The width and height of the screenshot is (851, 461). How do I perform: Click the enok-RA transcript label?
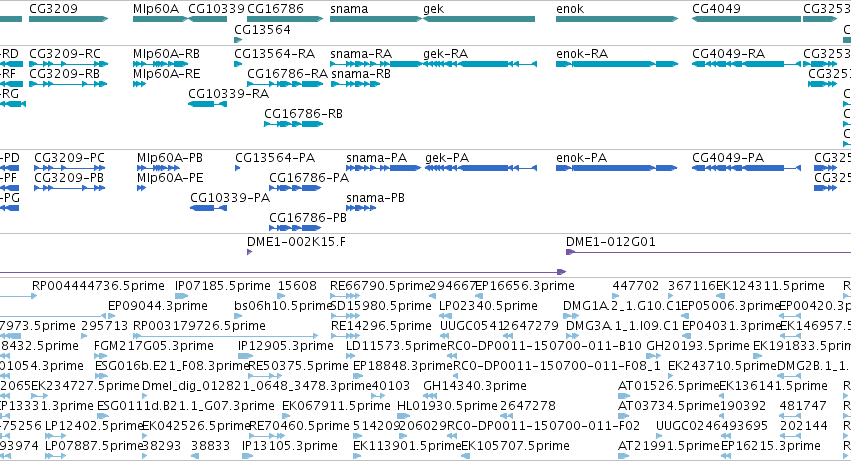tap(582, 54)
